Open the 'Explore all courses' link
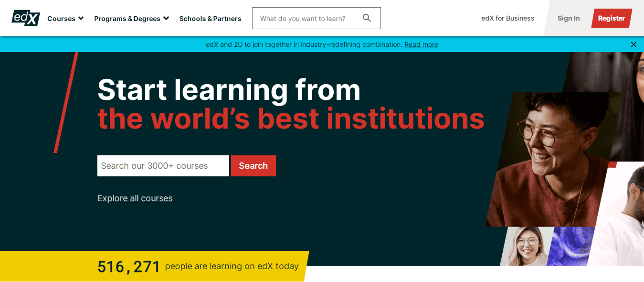This screenshot has width=644, height=282. coord(135,198)
